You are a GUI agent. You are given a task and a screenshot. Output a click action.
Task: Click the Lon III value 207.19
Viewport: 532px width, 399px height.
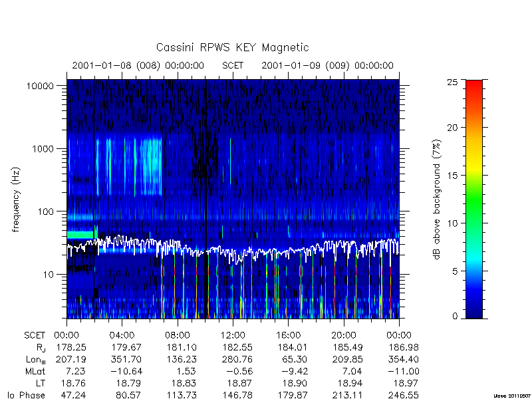tap(71, 359)
